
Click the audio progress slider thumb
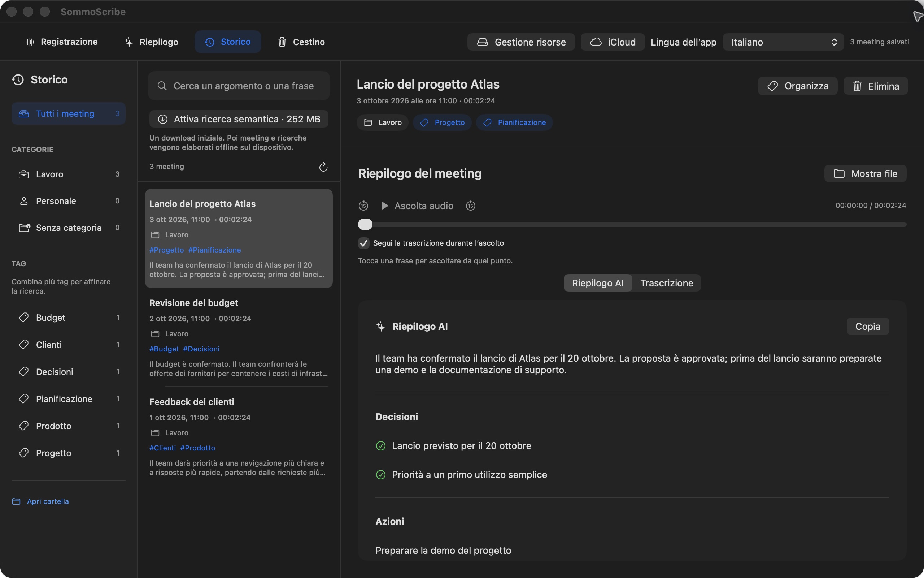click(x=365, y=224)
